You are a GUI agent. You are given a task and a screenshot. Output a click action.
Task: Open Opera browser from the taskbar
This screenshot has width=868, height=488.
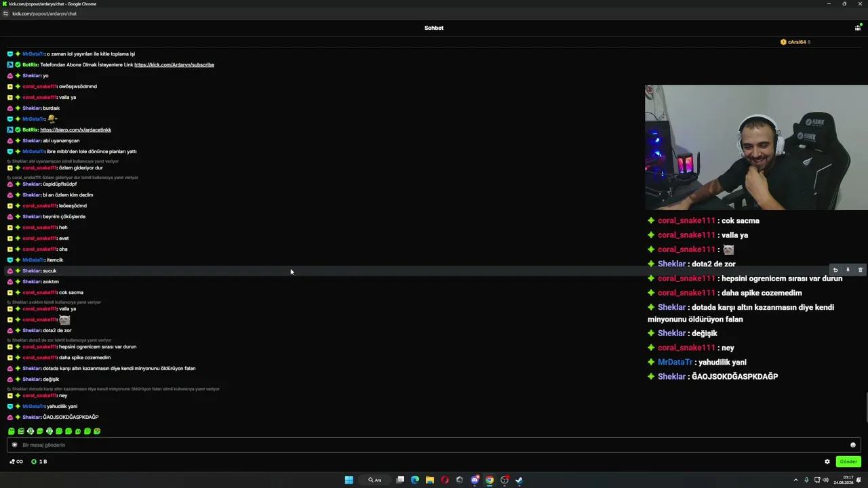click(x=445, y=480)
